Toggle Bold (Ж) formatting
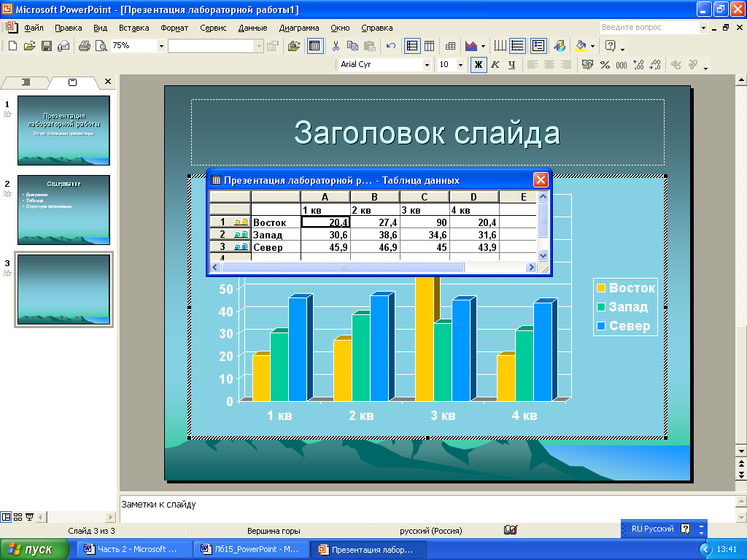 pos(479,65)
